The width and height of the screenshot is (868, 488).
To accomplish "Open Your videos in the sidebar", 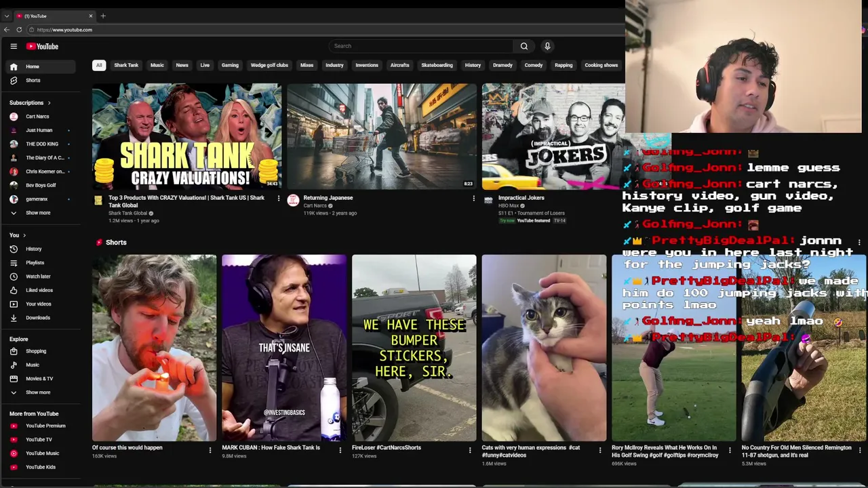I will point(41,304).
